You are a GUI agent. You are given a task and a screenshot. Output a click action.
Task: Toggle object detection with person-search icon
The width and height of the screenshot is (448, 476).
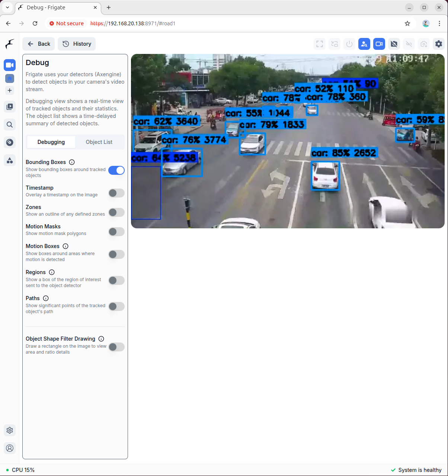[364, 44]
